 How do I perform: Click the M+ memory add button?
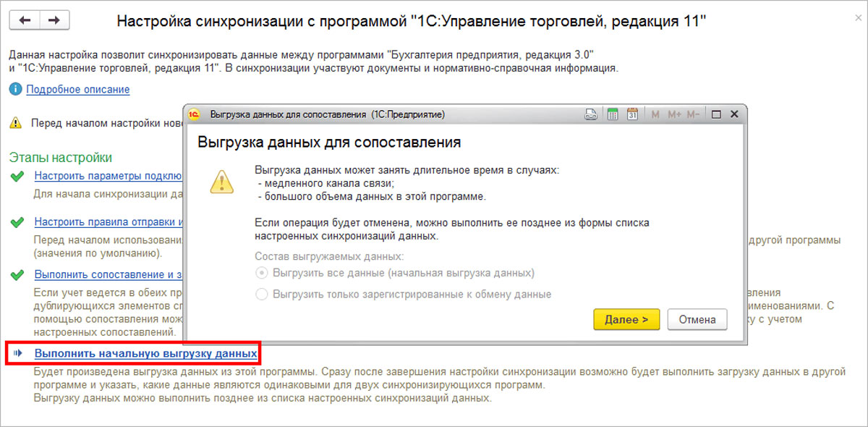(x=674, y=114)
